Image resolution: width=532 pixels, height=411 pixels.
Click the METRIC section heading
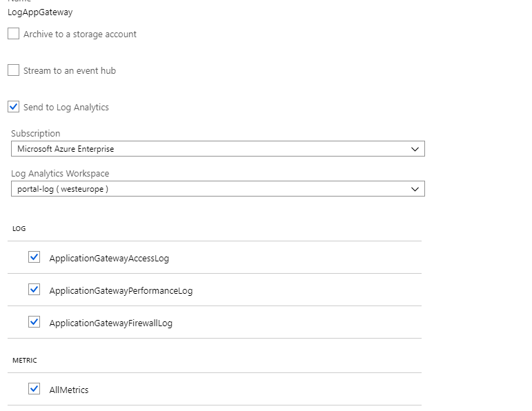tap(25, 361)
